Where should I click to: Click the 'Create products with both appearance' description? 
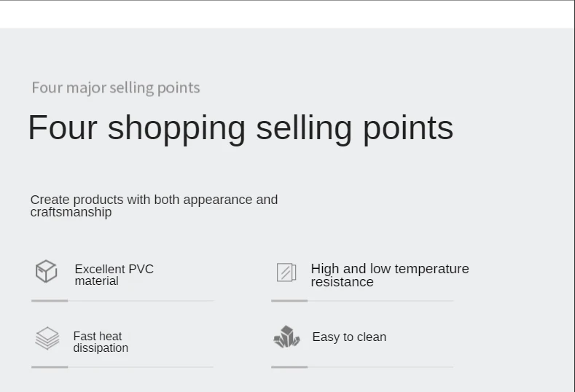pos(154,205)
